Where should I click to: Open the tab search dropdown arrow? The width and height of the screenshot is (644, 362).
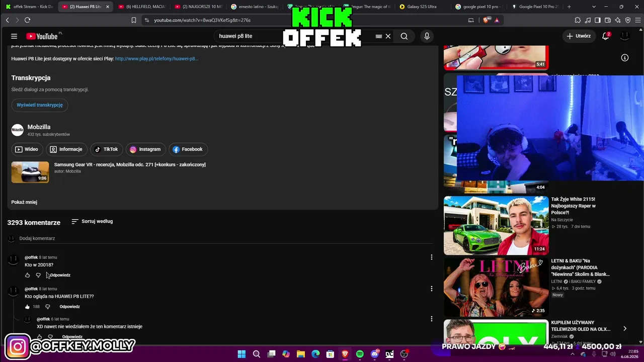(594, 7)
